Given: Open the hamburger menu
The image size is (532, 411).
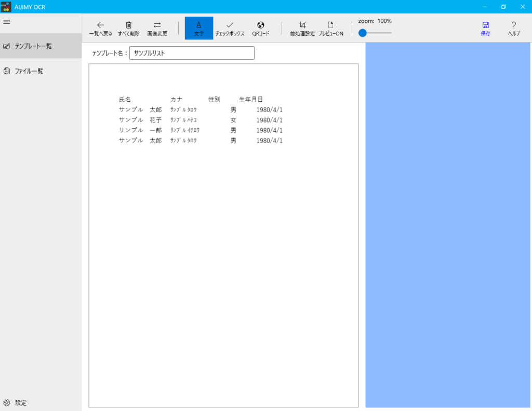Looking at the screenshot, I should pos(6,22).
